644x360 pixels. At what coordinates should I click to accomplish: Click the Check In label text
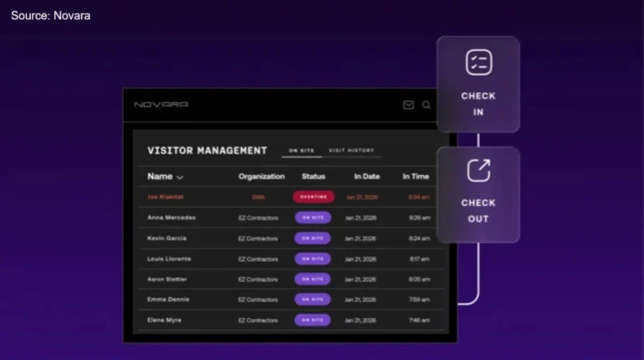tap(479, 104)
